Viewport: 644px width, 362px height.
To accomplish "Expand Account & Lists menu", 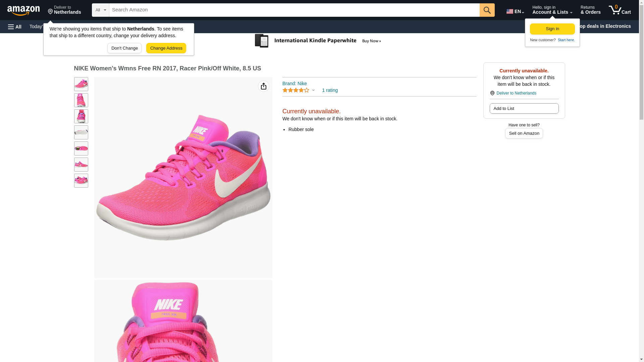I will coord(552,10).
